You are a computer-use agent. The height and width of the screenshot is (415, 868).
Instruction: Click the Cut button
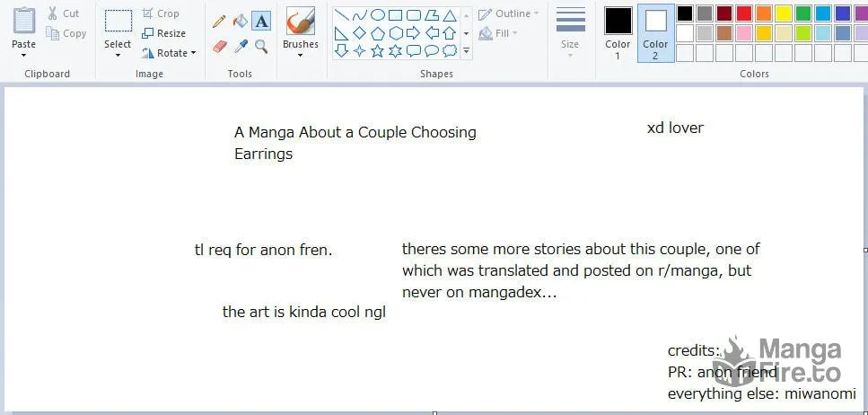(64, 13)
